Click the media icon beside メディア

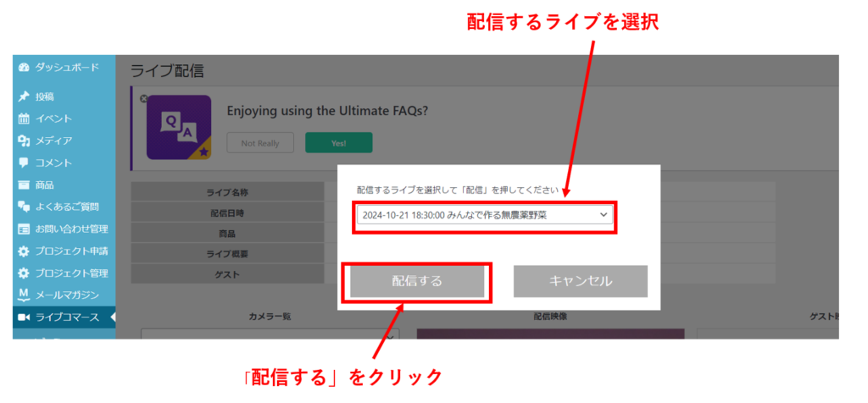pos(24,141)
